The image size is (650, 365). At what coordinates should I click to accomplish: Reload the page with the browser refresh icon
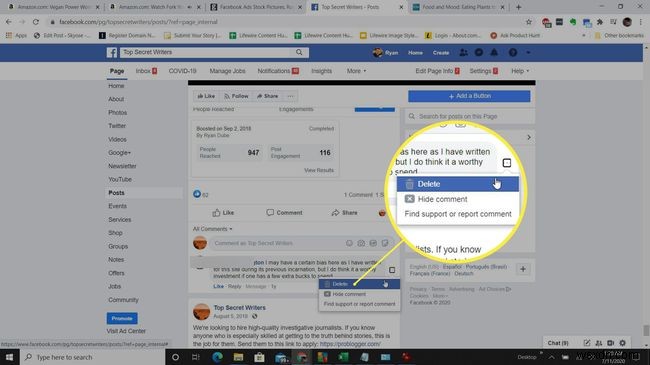(36, 22)
